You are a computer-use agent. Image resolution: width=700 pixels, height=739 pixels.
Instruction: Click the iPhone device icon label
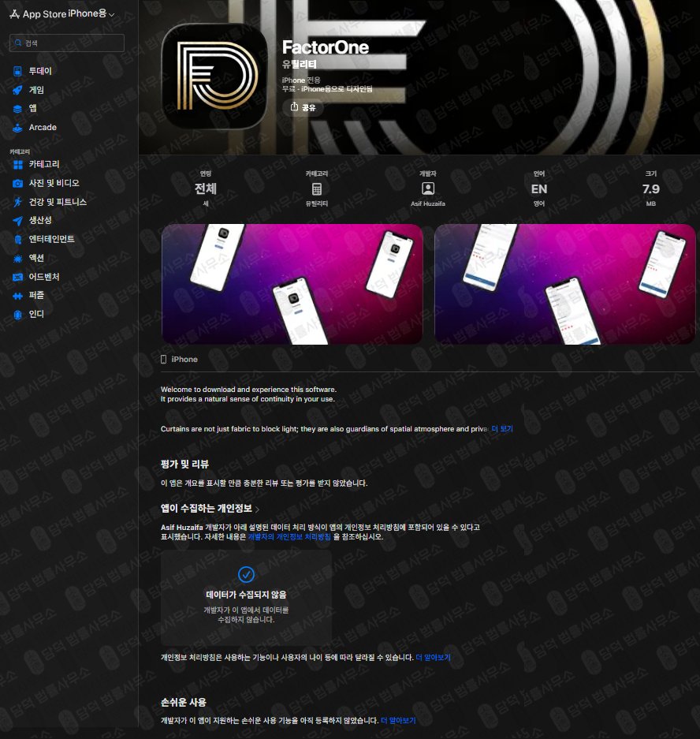tap(179, 359)
